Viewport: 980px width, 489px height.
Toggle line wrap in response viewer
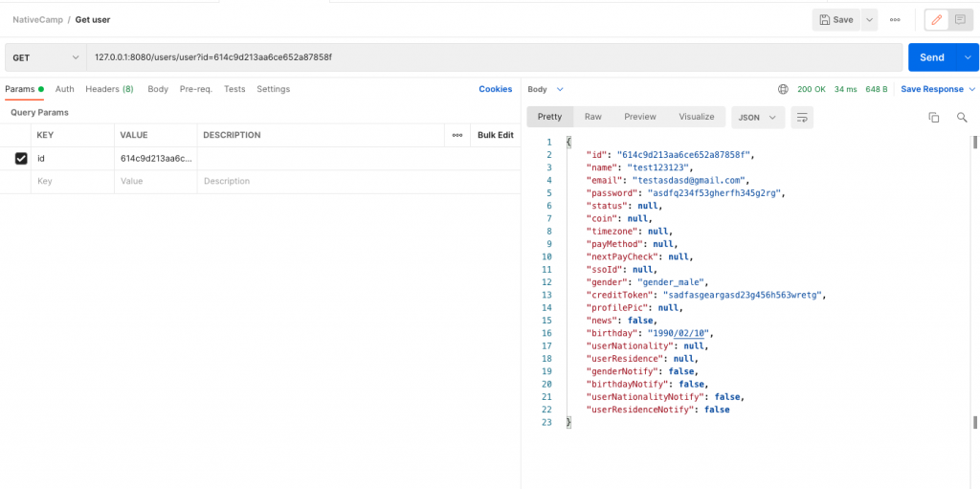(x=802, y=117)
